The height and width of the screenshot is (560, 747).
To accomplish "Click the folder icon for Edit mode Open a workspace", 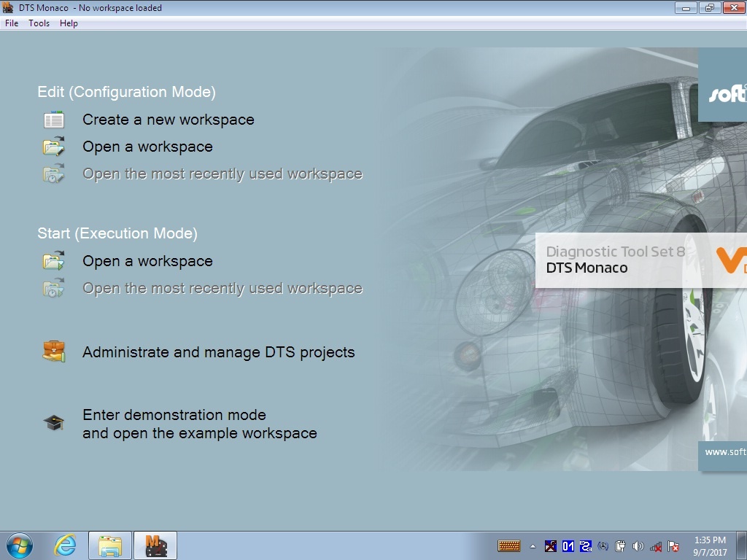I will [x=54, y=147].
